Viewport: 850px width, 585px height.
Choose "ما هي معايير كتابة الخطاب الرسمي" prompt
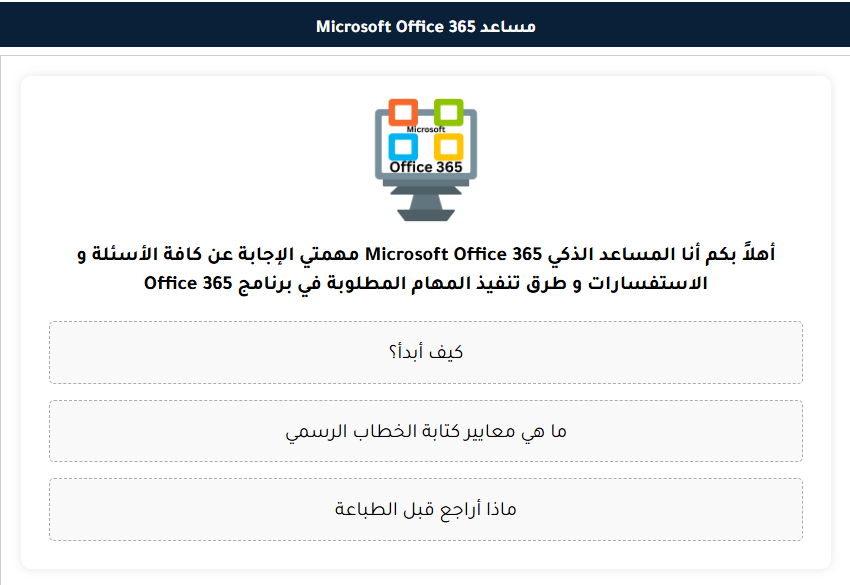[425, 431]
